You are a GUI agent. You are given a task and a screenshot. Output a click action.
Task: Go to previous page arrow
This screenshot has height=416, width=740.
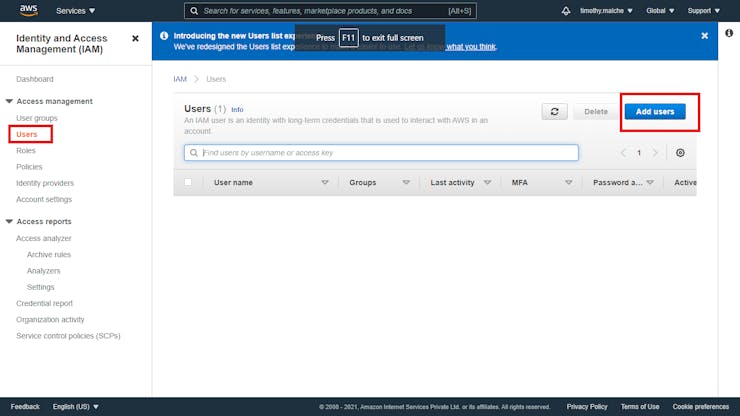pyautogui.click(x=623, y=153)
